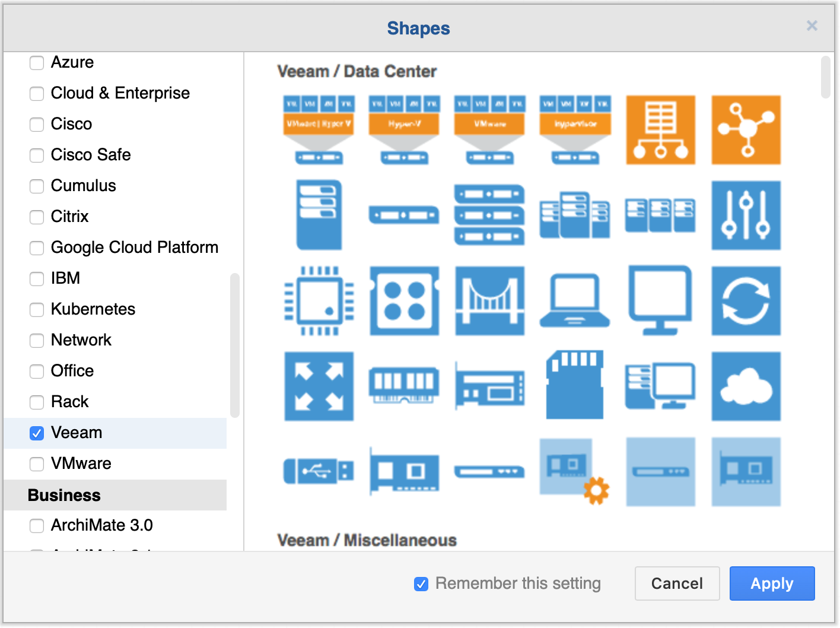Select the vertical sliders control shape
Image resolution: width=840 pixels, height=628 pixels.
[x=746, y=215]
